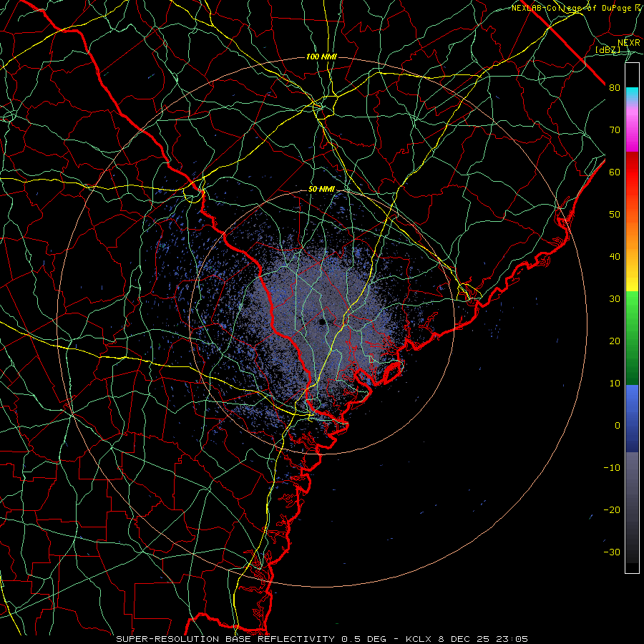Click the '40' value on the color scale
Viewport: 644px width, 644px height.
[615, 257]
